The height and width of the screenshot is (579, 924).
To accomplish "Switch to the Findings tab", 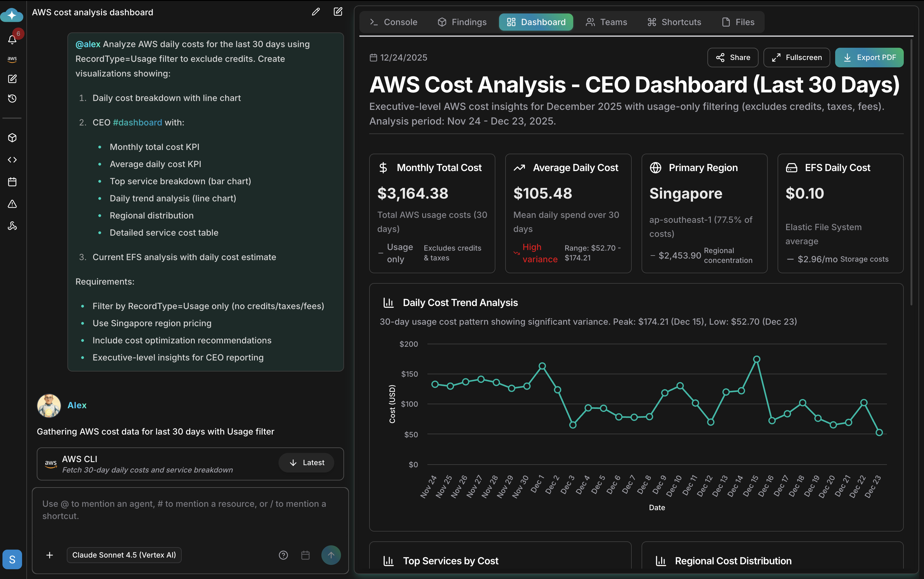I will click(461, 22).
